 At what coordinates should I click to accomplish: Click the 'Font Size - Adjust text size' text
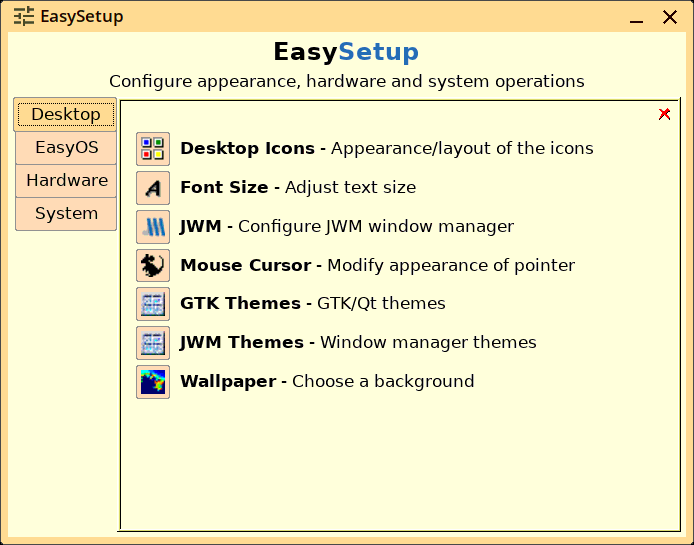[x=298, y=188]
